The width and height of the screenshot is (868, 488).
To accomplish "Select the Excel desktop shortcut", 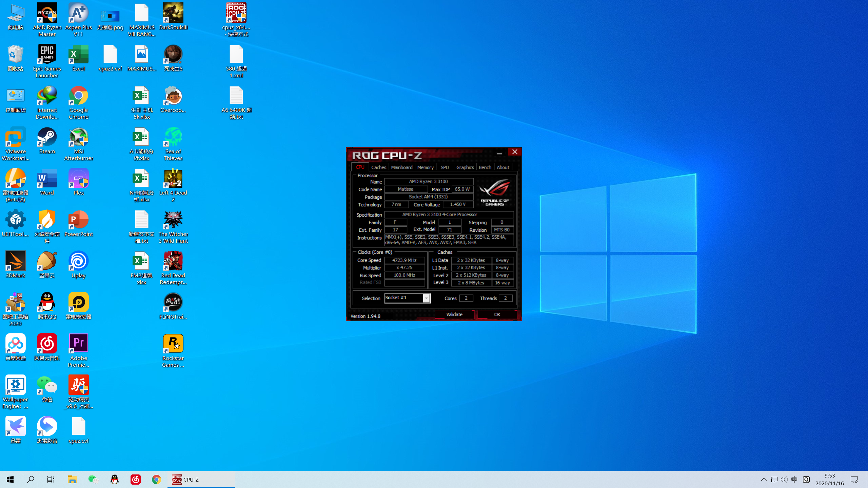I will 78,58.
